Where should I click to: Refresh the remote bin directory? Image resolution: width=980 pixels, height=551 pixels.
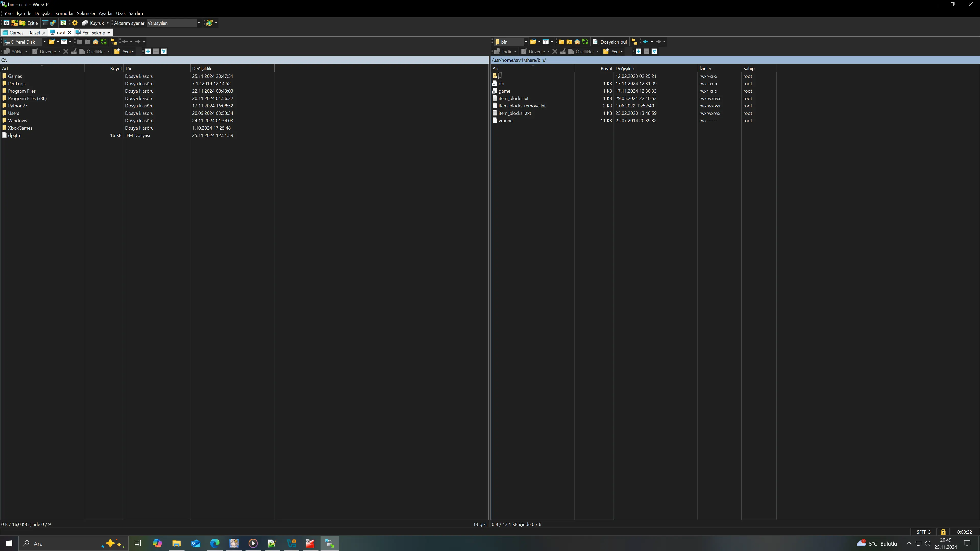[585, 42]
